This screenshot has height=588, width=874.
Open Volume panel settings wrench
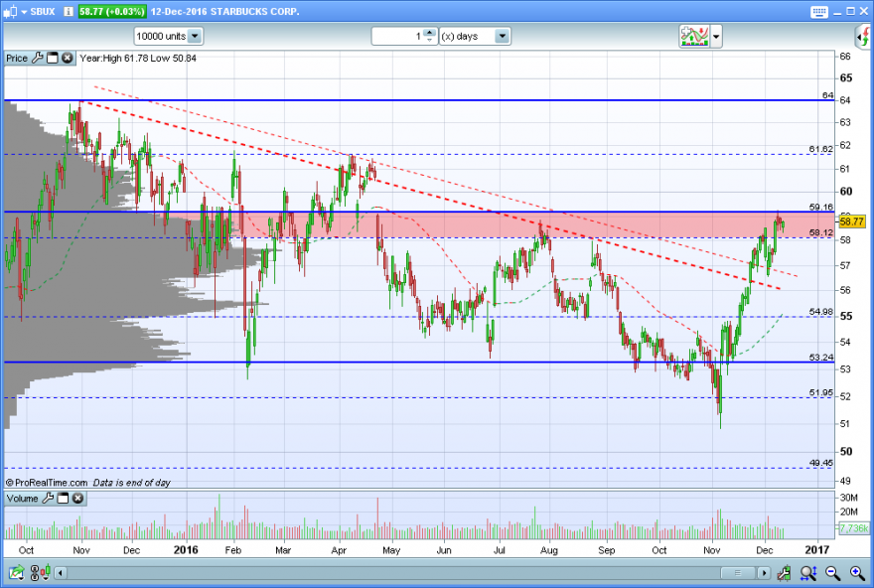[x=48, y=498]
